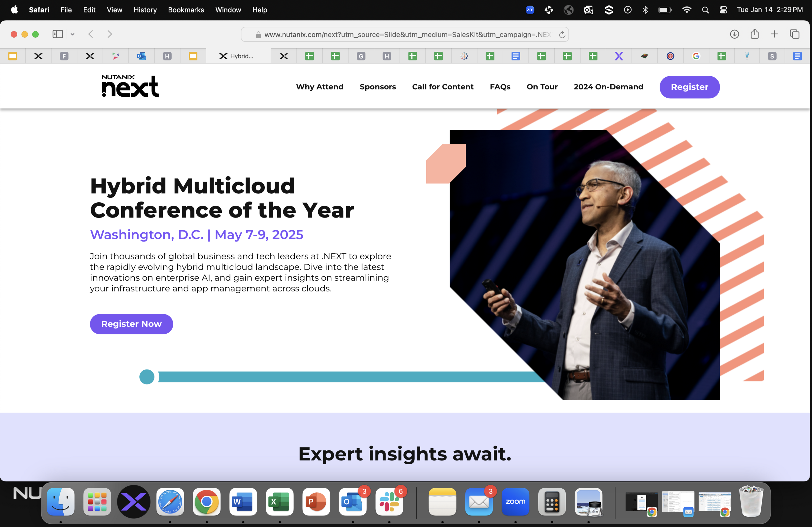Open the Trash in the Dock

751,501
